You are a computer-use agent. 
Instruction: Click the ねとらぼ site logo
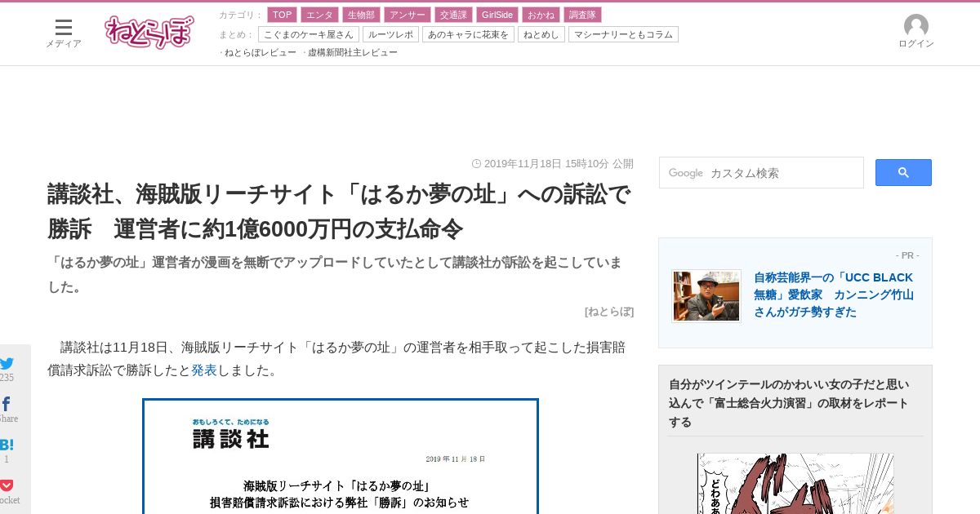[x=149, y=33]
